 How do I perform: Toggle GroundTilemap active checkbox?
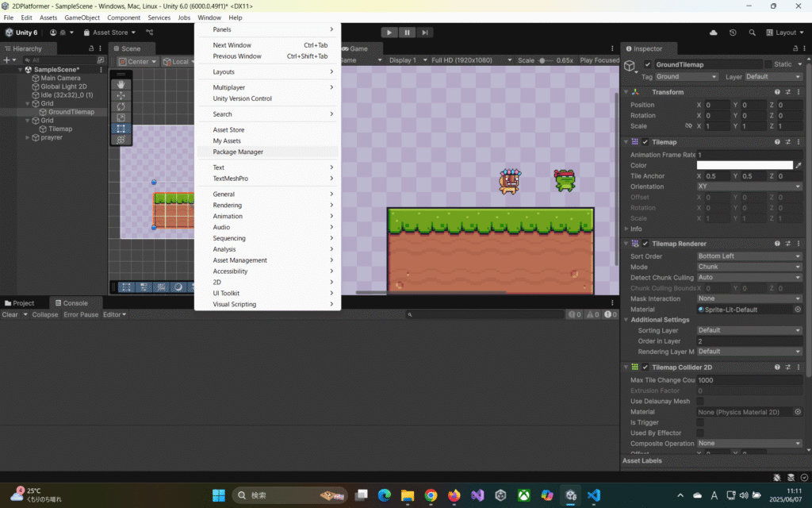pyautogui.click(x=647, y=64)
